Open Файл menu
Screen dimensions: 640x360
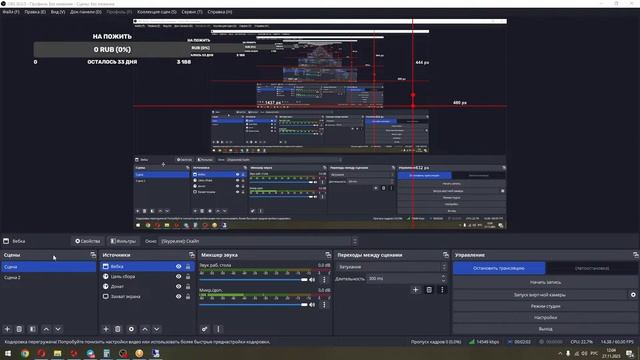11,12
